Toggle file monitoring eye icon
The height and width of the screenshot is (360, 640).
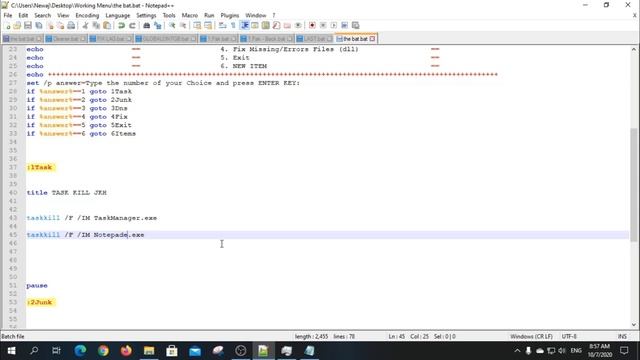pyautogui.click(x=298, y=25)
